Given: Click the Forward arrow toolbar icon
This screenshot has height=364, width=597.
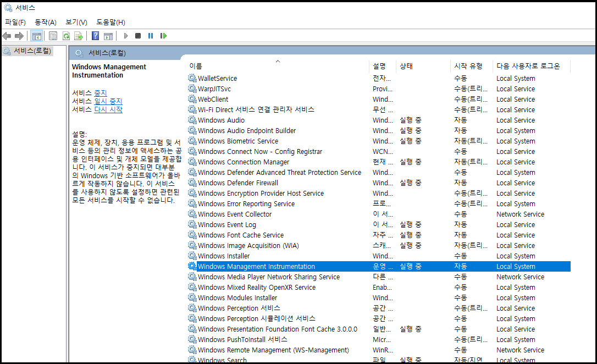Looking at the screenshot, I should point(19,36).
